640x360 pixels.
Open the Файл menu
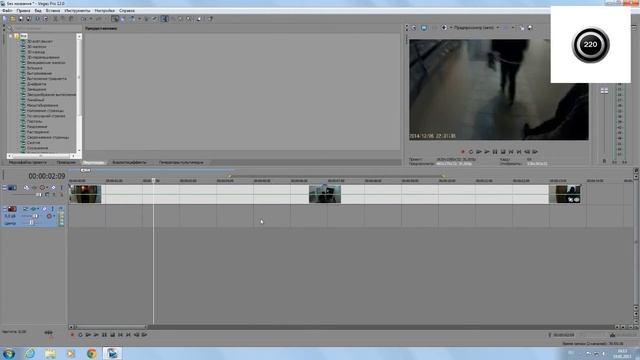tap(7, 11)
